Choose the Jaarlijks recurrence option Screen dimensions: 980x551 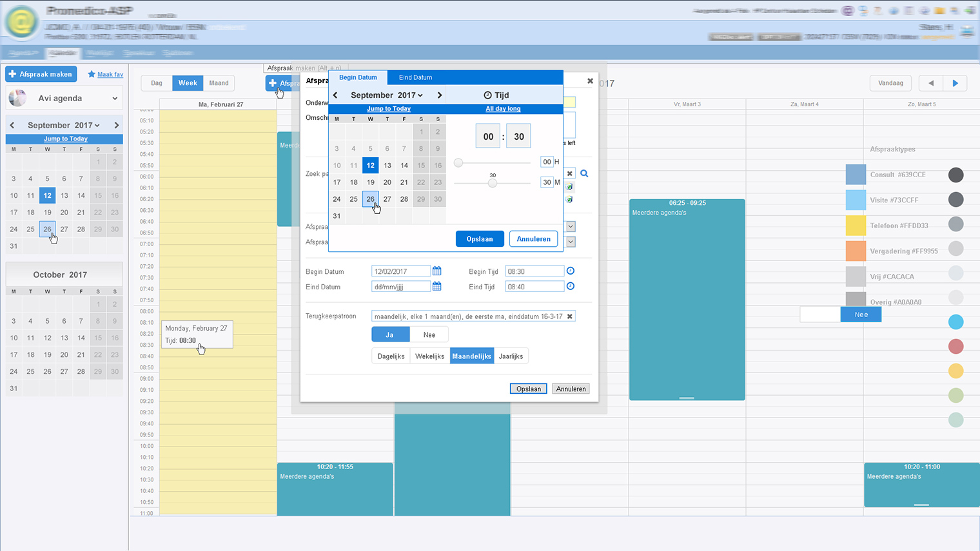click(x=511, y=356)
